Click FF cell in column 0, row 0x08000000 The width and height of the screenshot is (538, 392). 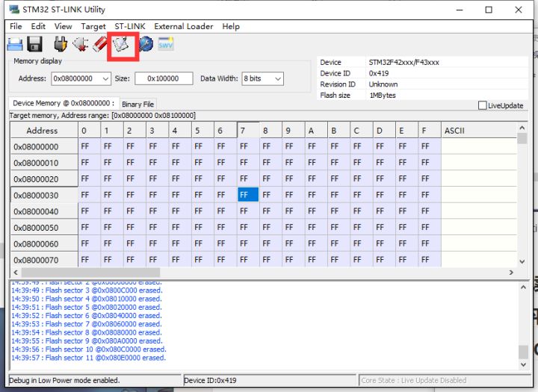[89, 146]
